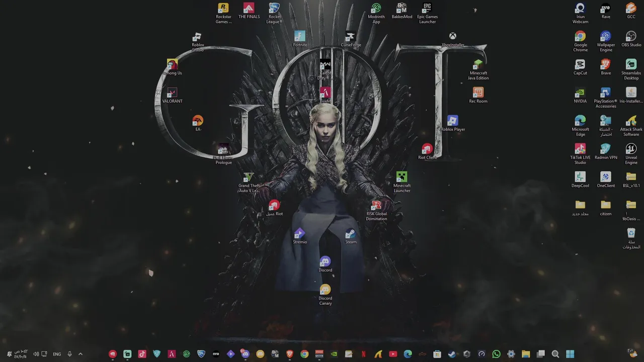Select the Steam desktop icon
Viewport: 644px width, 362px height.
(x=351, y=236)
